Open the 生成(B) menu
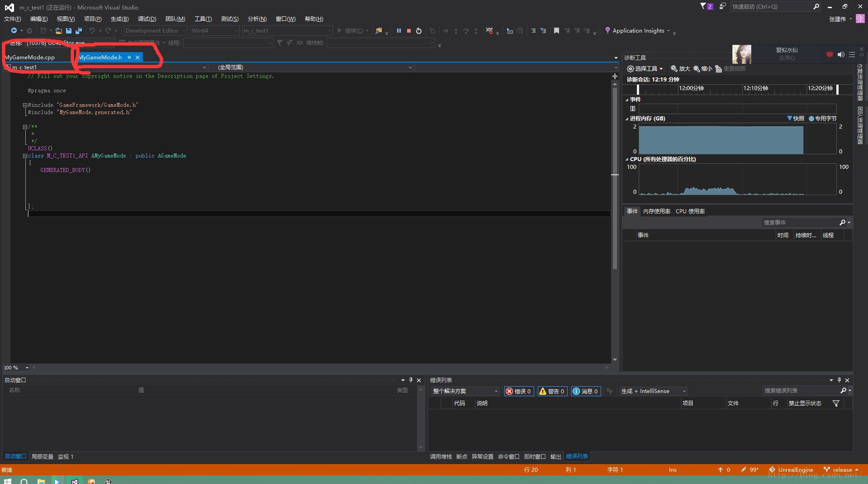The width and height of the screenshot is (868, 484). [x=119, y=19]
